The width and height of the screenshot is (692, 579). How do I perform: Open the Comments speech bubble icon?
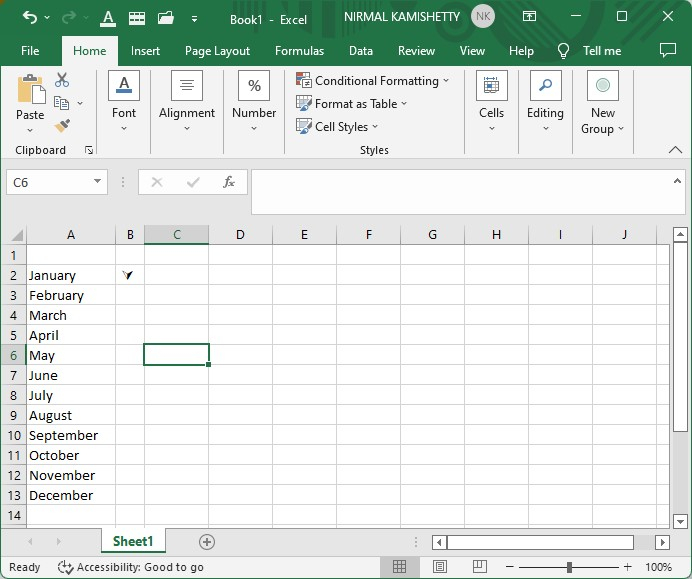pos(668,50)
